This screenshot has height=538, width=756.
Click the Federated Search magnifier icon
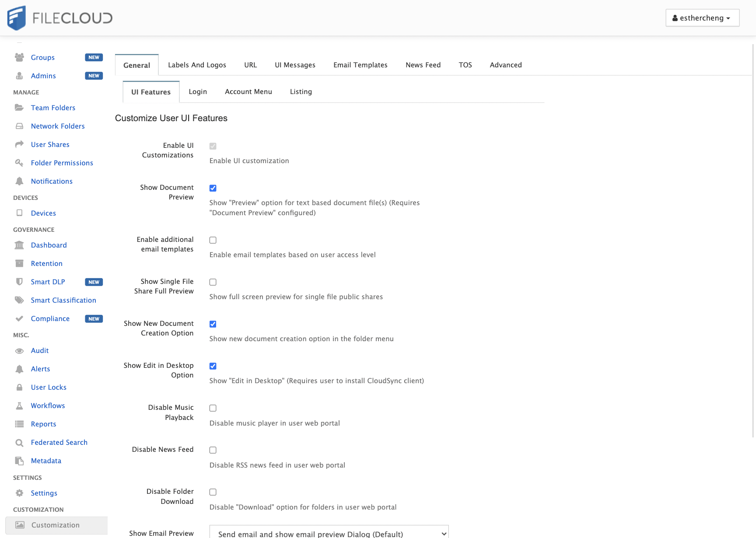point(19,443)
